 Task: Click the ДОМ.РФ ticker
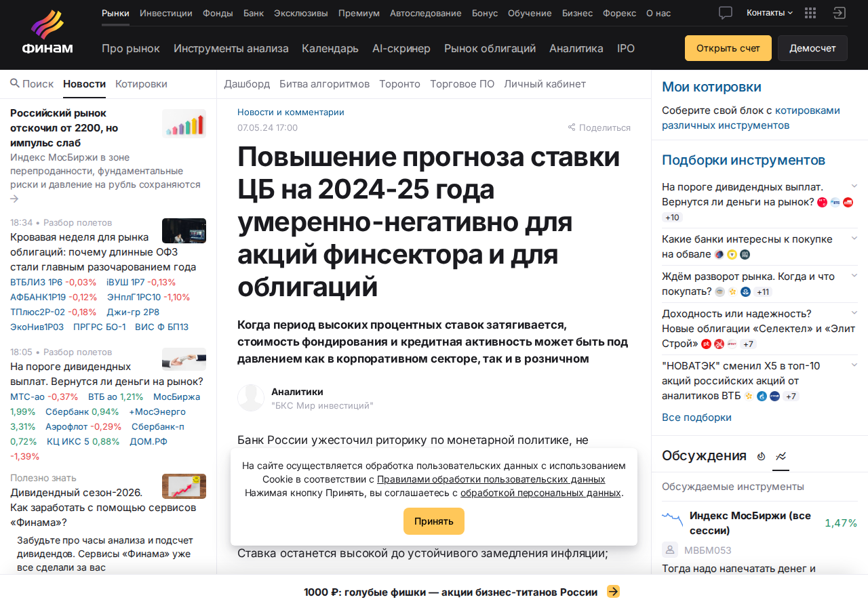tap(149, 441)
